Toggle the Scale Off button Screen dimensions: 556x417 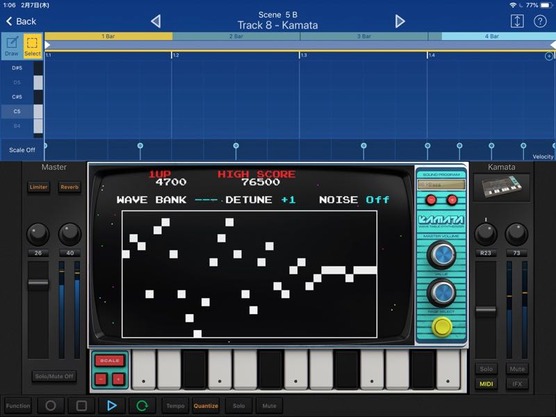pyautogui.click(x=22, y=150)
